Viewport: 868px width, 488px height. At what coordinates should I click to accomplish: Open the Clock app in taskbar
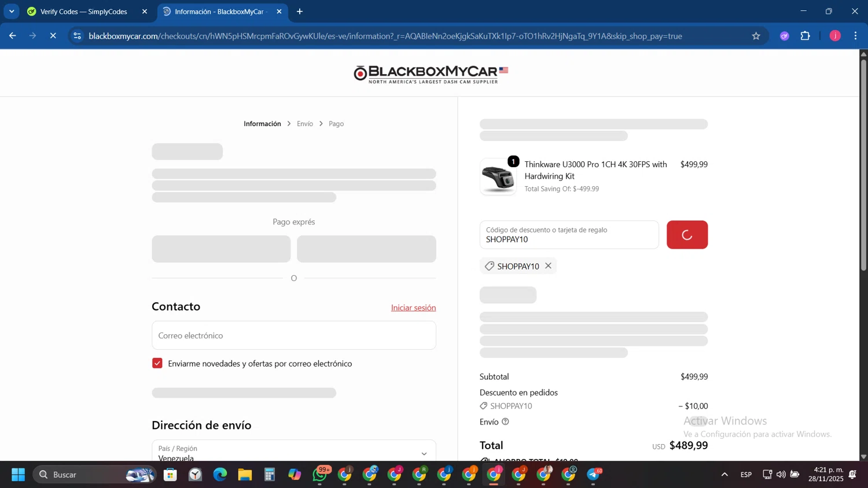195,475
